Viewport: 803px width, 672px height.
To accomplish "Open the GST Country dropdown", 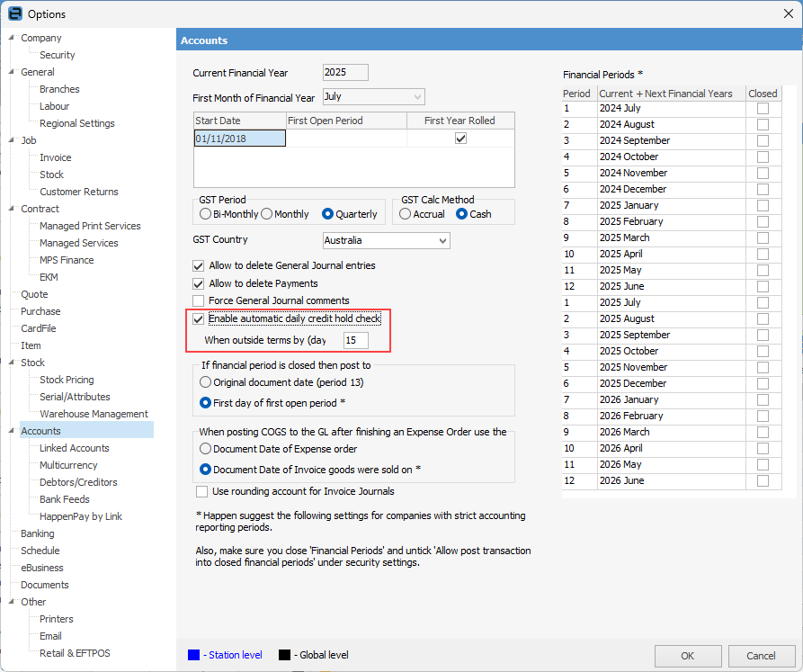I will pyautogui.click(x=443, y=241).
